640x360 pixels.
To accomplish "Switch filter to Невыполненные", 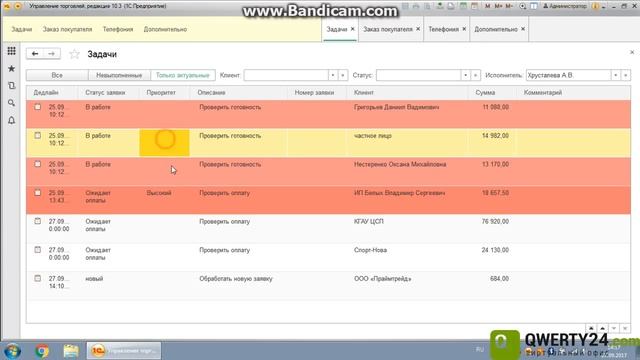I will pyautogui.click(x=119, y=75).
